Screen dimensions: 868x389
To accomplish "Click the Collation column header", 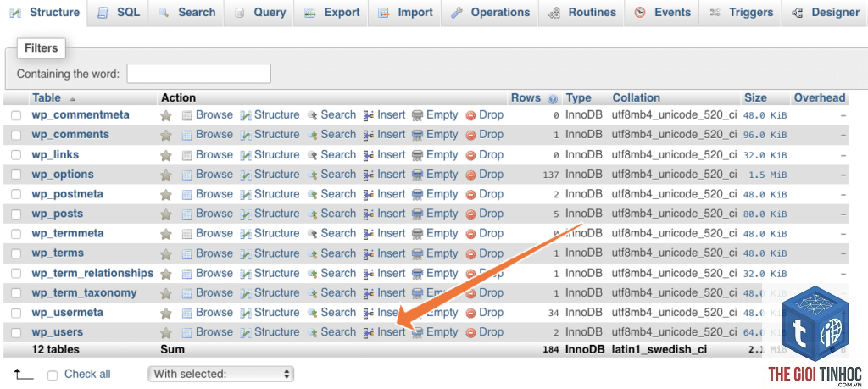I will tap(636, 98).
